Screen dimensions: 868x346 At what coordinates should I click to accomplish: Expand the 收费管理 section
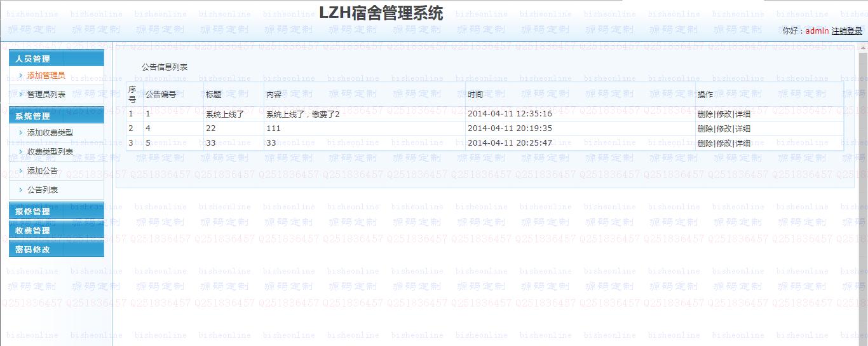click(57, 230)
